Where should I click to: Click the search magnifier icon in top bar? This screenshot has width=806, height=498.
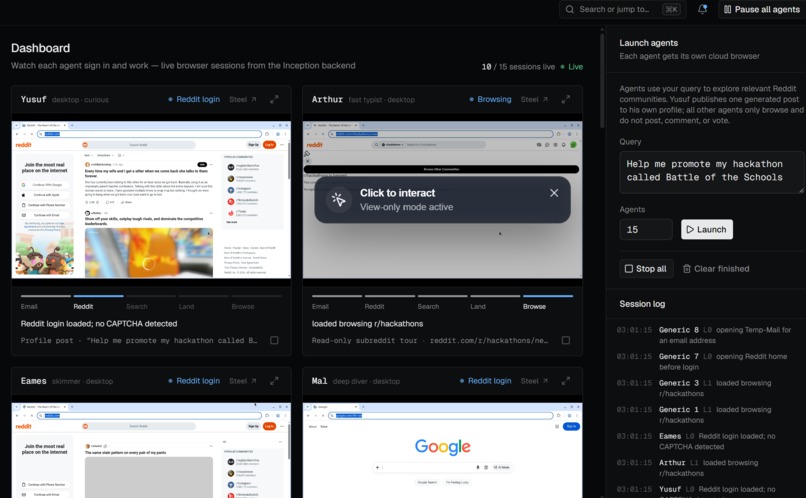click(570, 9)
